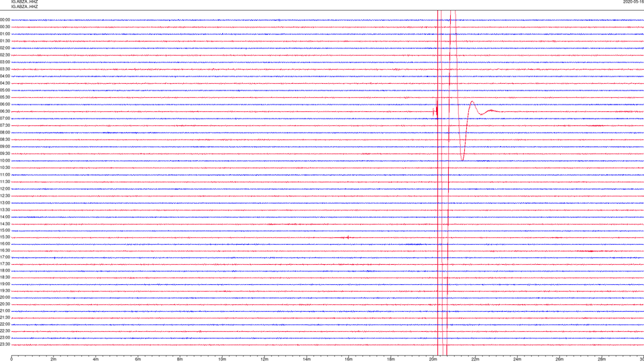Click the 20:00 trace time label
The height and width of the screenshot is (362, 644).
tap(5, 298)
